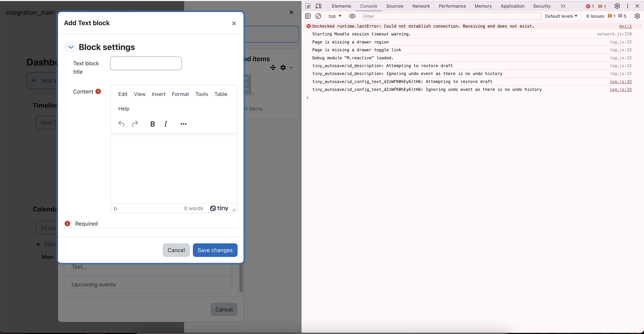The image size is (644, 334).
Task: Click the tiny logo in editor statusbar
Action: coord(219,208)
